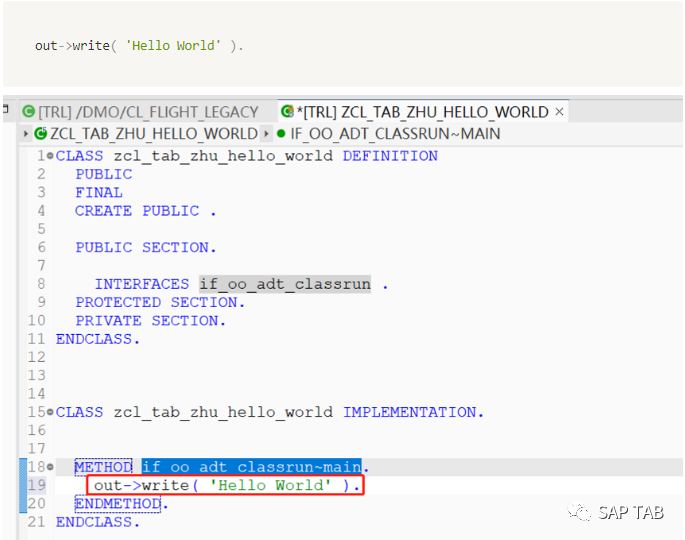Viewport: 685px width, 540px height.
Task: Place the cursor in out->write( 'Hello World' ) on line 19
Action: [x=226, y=485]
